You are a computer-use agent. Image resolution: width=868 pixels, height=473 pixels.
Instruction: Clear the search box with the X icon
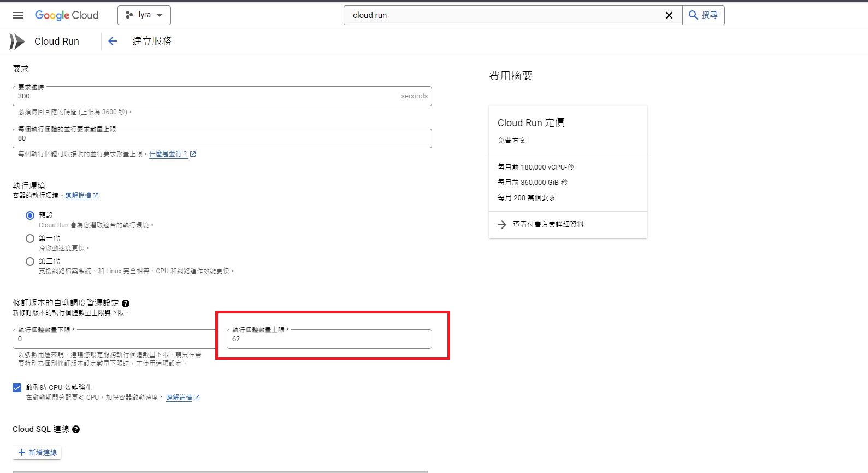(669, 15)
